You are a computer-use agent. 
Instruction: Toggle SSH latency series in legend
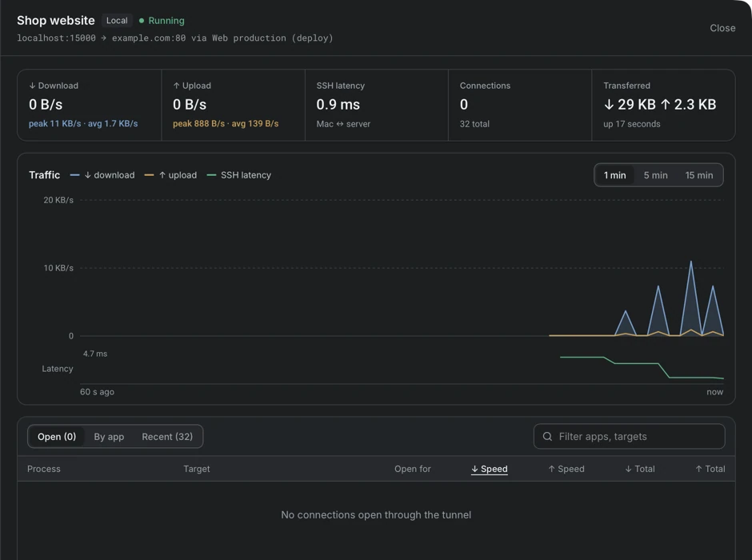pos(239,175)
